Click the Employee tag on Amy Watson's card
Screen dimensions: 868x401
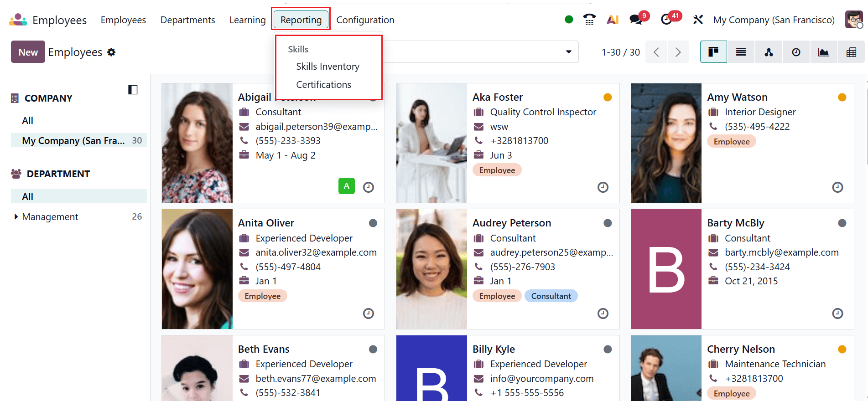point(732,142)
